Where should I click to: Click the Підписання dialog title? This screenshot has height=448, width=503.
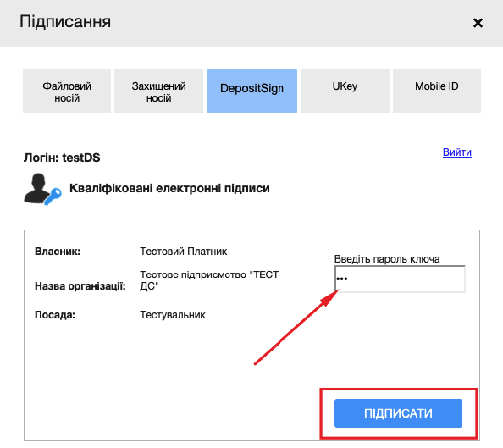pyautogui.click(x=65, y=22)
